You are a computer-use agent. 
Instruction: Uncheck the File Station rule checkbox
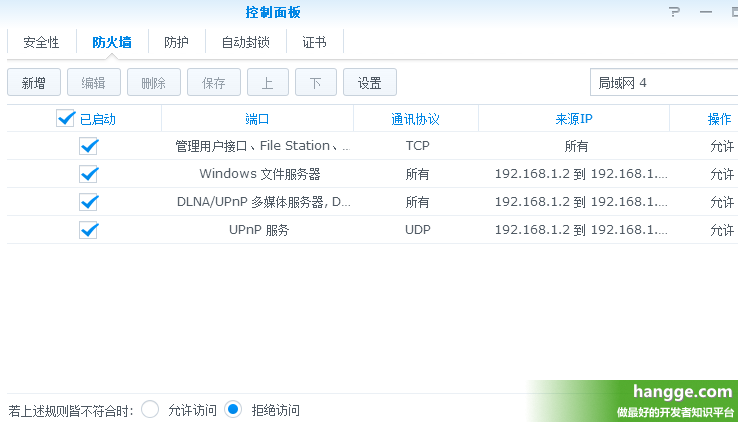[88, 146]
